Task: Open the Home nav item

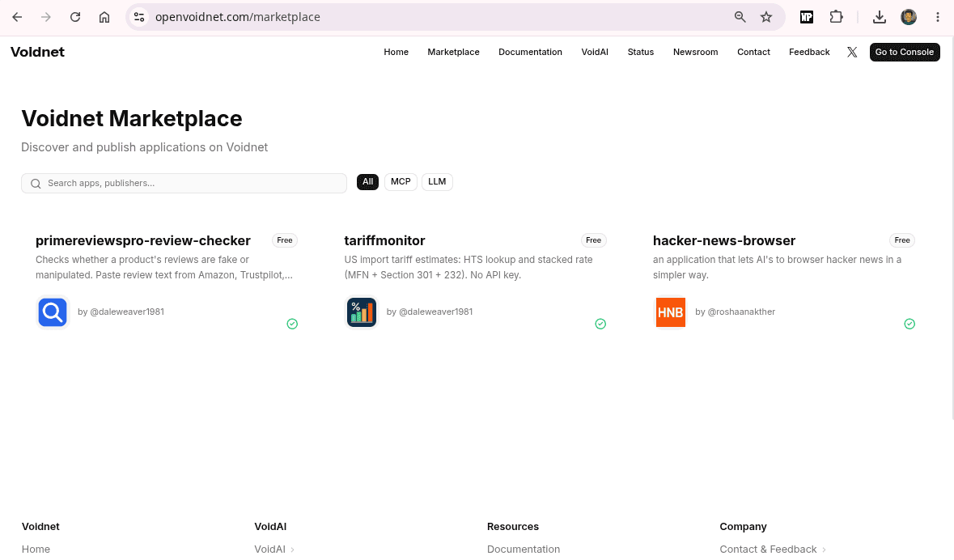Action: click(396, 53)
